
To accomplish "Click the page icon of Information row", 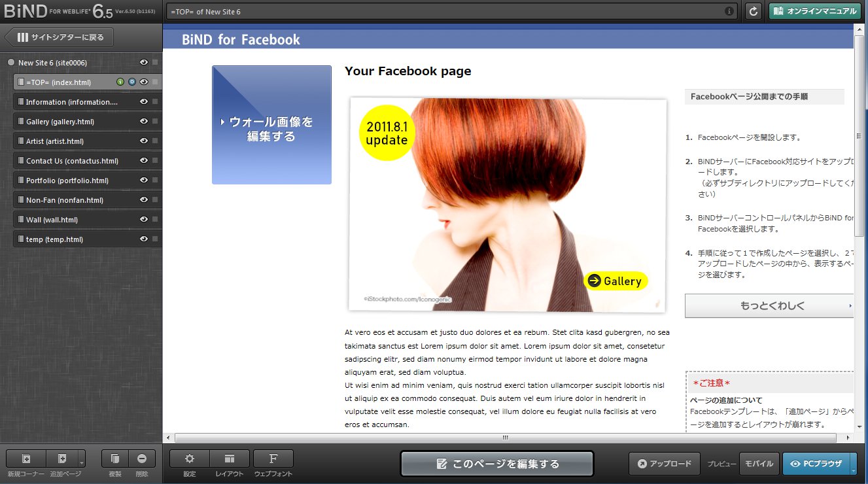I will pyautogui.click(x=21, y=101).
